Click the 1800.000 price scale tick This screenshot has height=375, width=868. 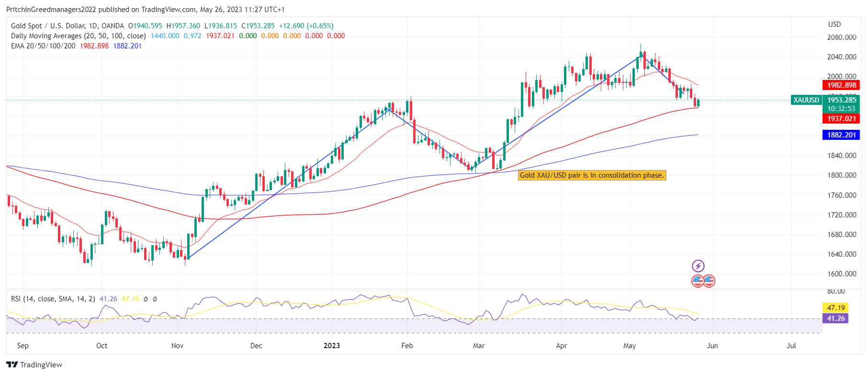pyautogui.click(x=842, y=175)
